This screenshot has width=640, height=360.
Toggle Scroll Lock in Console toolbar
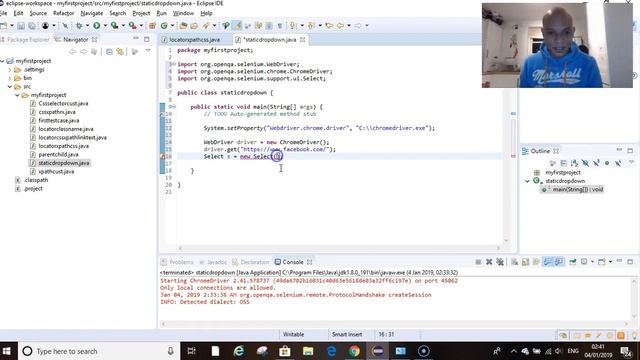pyautogui.click(x=525, y=262)
